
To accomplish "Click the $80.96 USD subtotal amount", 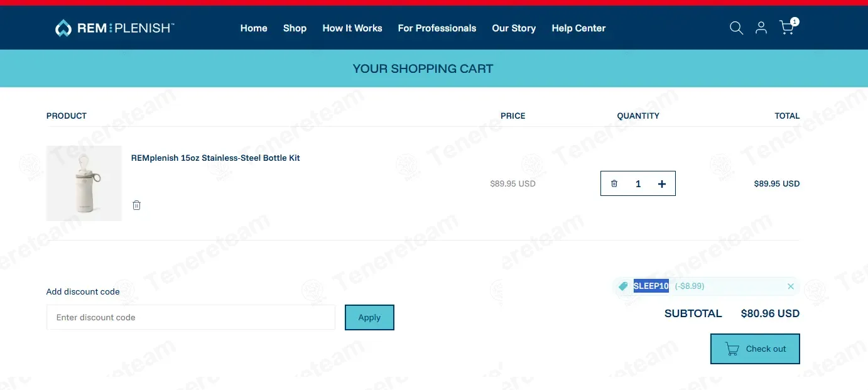I will tap(770, 313).
